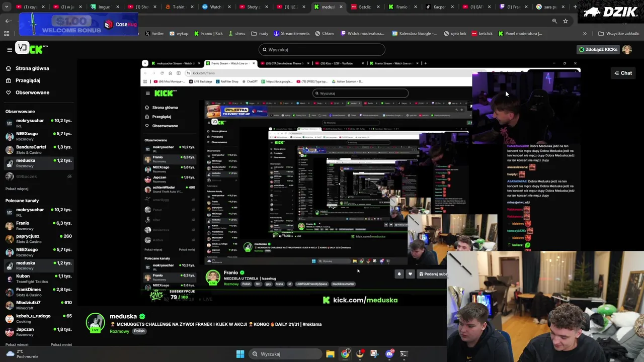Switch to the Shoty YouTube tab
This screenshot has width=644, height=362.
pos(253,7)
